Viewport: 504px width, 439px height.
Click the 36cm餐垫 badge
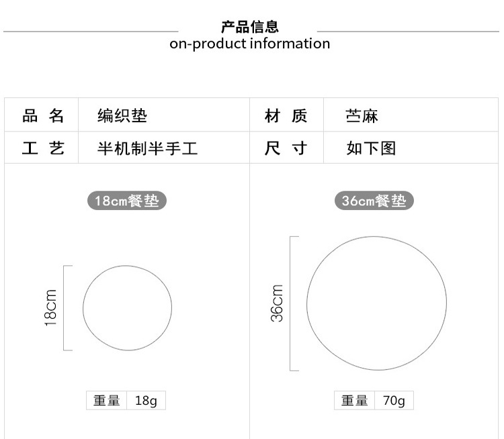tap(374, 201)
